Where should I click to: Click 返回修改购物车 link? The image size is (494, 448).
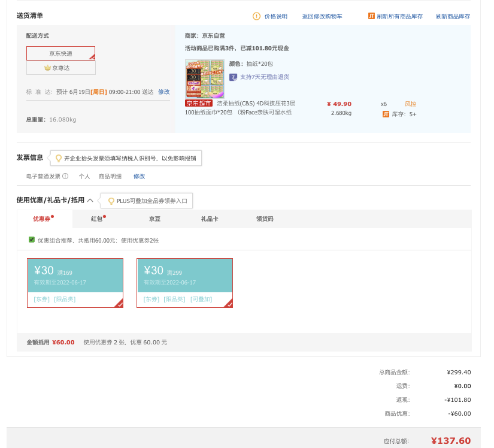(x=322, y=16)
